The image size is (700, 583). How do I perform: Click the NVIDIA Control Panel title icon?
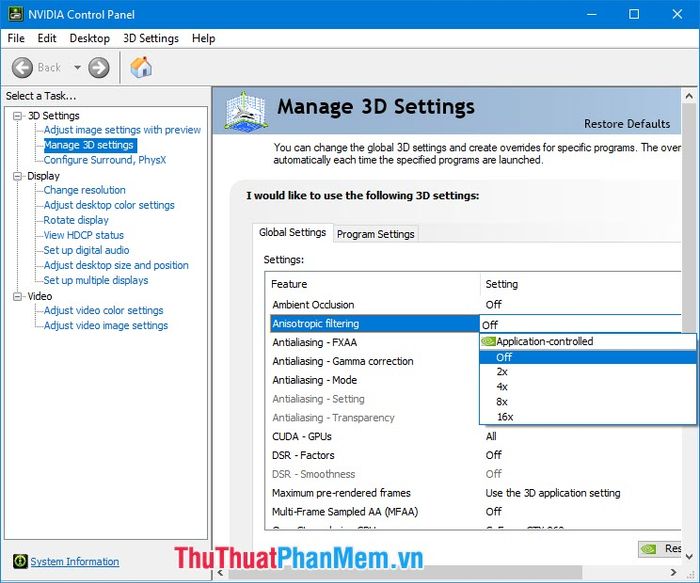(16, 14)
